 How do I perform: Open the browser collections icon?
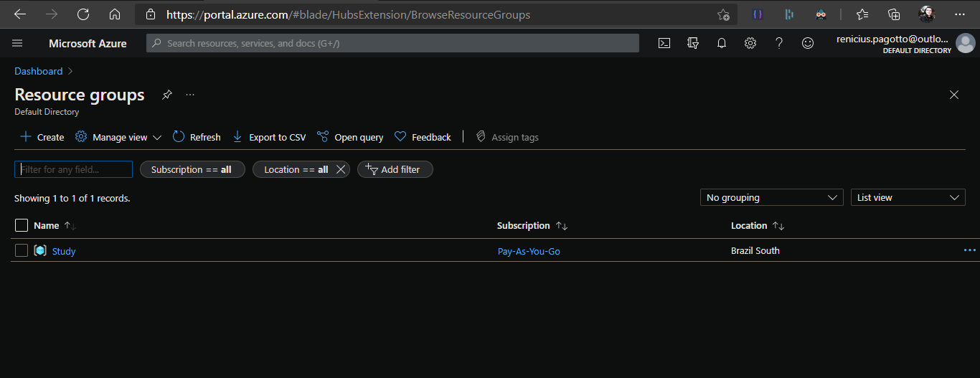tap(894, 14)
